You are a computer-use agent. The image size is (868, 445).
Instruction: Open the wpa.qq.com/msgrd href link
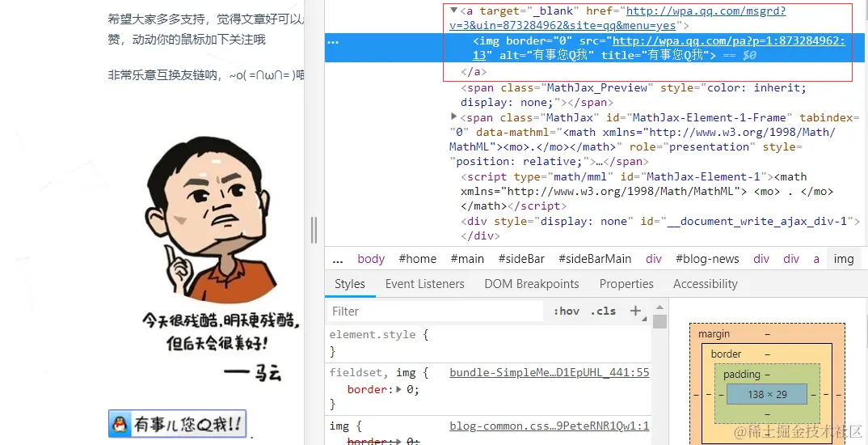pos(617,19)
